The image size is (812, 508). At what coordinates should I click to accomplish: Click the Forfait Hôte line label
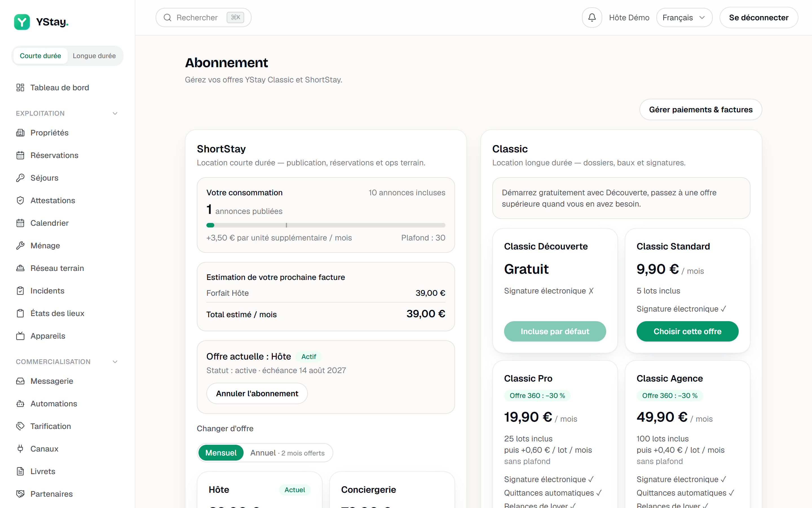228,293
